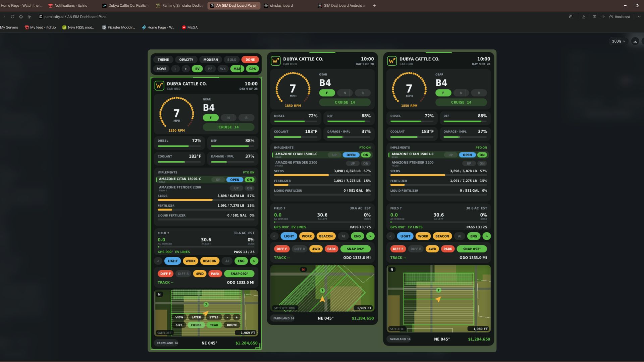The height and width of the screenshot is (362, 644).
Task: Download the preview with round download button
Action: click(635, 41)
